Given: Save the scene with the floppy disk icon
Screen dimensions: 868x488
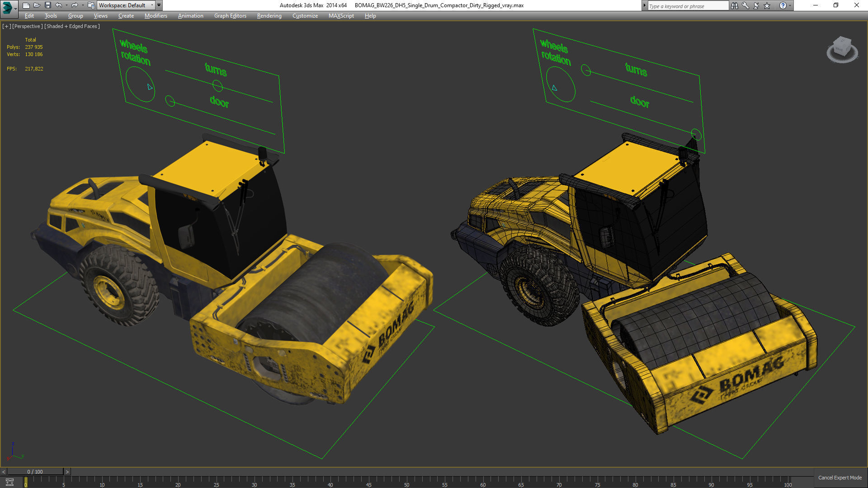Looking at the screenshot, I should click(x=48, y=5).
